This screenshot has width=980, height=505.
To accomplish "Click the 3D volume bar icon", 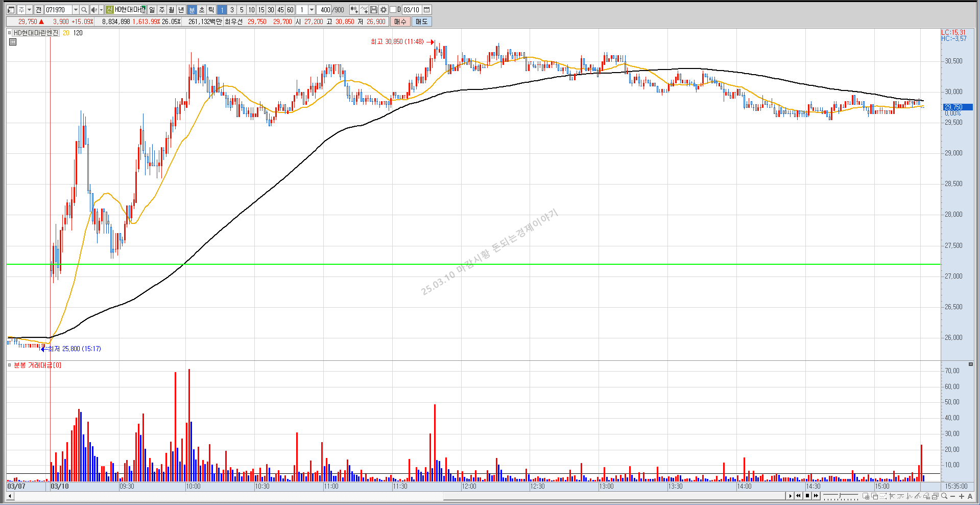I will tap(926, 496).
